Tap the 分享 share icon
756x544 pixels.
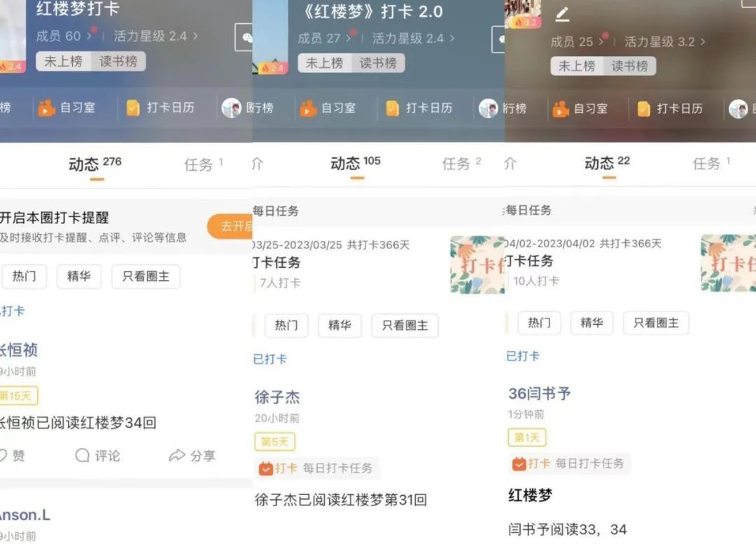click(x=177, y=455)
